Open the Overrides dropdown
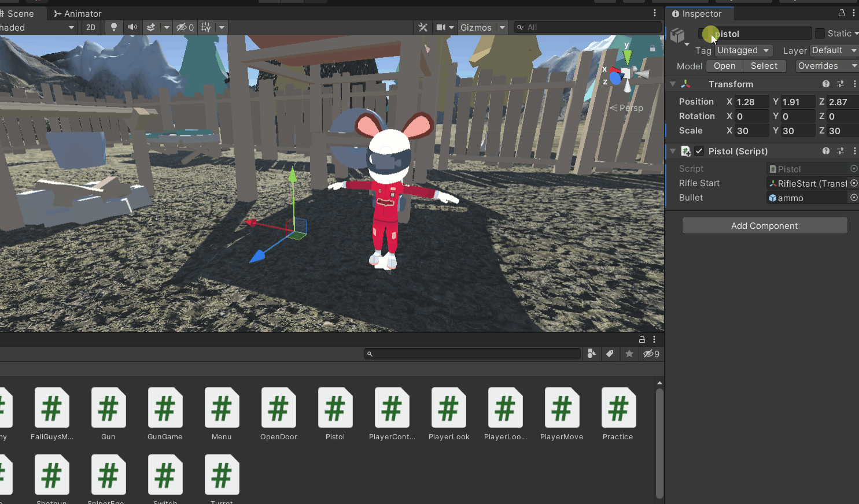The image size is (859, 504). coord(826,66)
